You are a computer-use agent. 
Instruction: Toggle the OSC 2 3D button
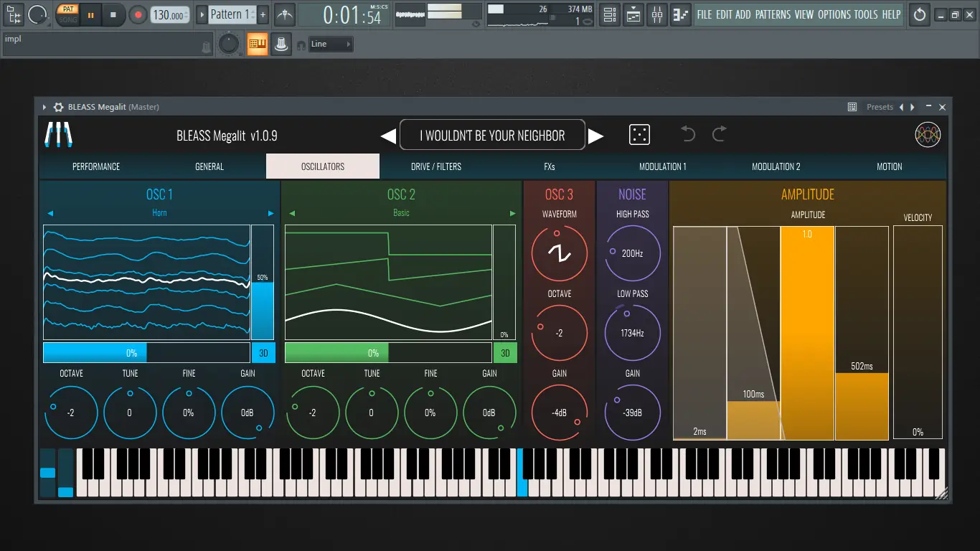click(x=505, y=353)
